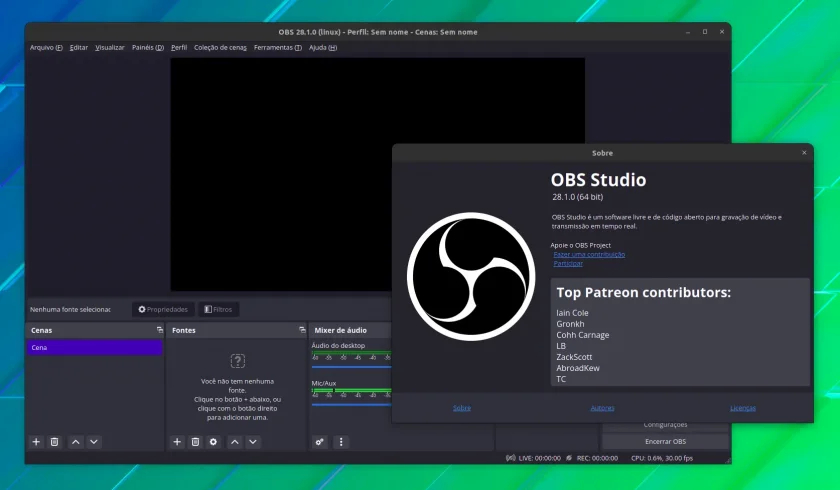Click the Propriedades button

163,309
